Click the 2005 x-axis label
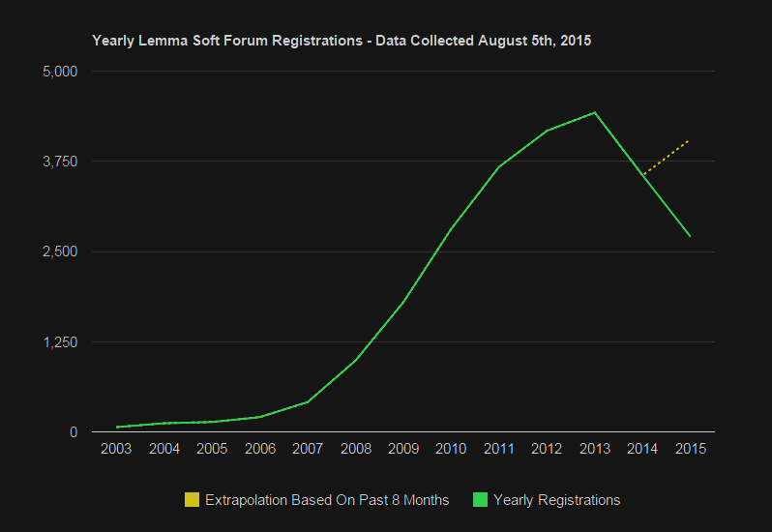Image resolution: width=772 pixels, height=532 pixels. (212, 449)
